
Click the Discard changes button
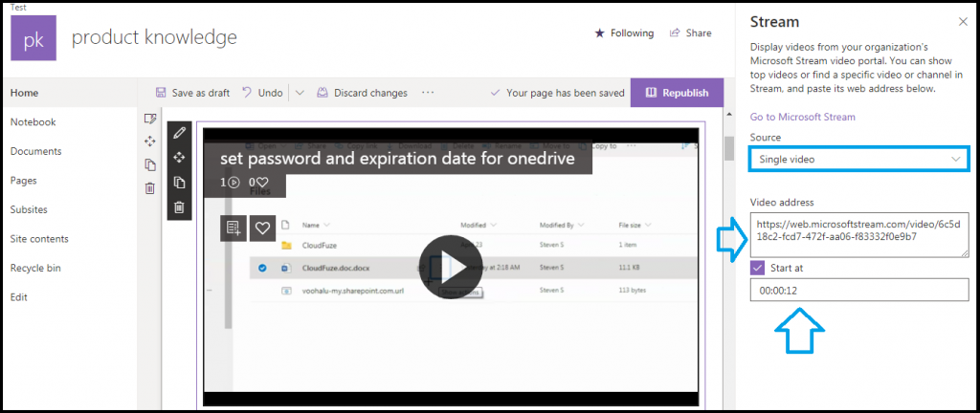point(363,93)
